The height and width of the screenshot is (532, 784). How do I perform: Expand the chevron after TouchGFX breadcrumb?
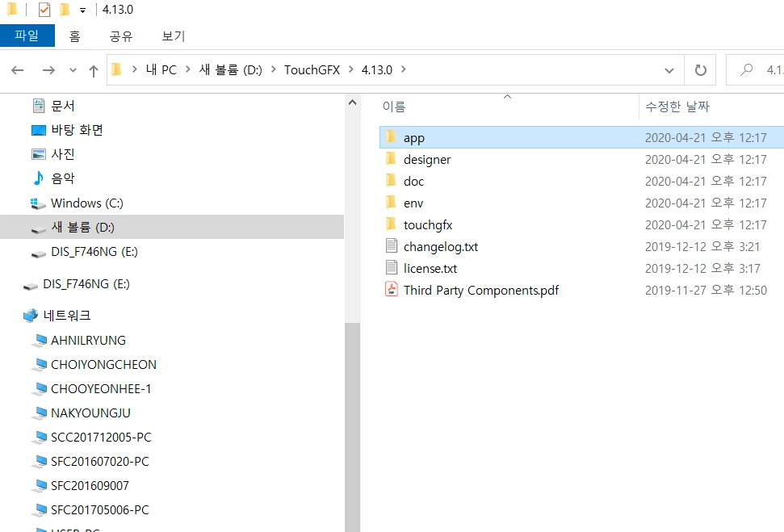click(x=351, y=69)
